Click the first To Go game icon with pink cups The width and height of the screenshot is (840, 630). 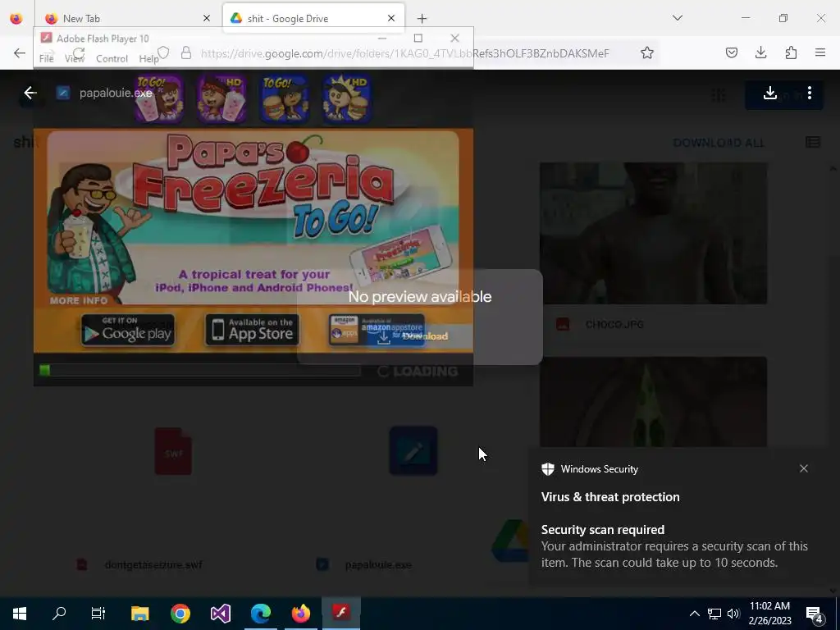(158, 99)
